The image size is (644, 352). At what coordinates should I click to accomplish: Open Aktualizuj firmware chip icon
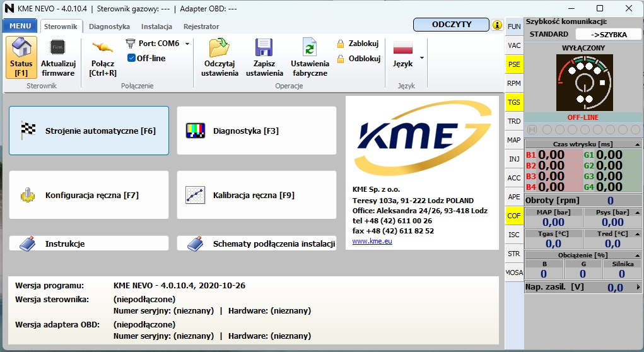point(58,48)
